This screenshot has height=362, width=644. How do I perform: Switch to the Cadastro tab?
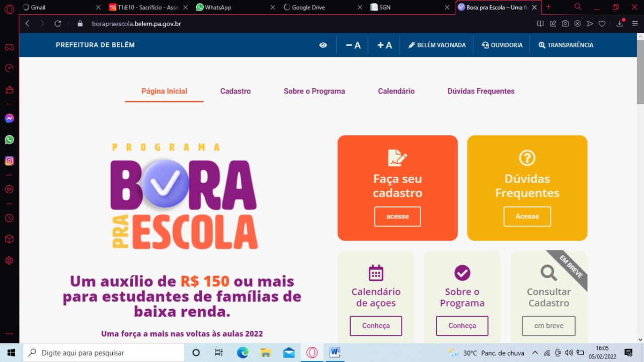(x=235, y=91)
